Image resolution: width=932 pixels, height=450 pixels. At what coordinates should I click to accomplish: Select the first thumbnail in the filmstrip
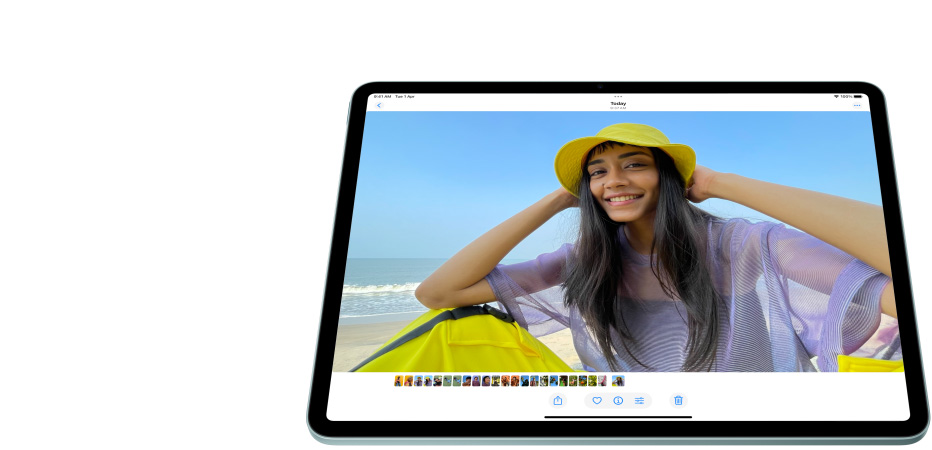pos(399,381)
